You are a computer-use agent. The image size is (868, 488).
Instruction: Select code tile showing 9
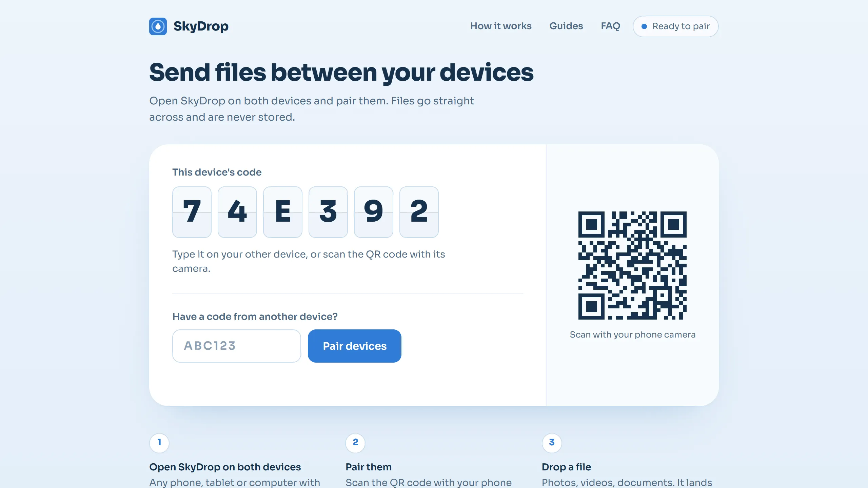[374, 212]
